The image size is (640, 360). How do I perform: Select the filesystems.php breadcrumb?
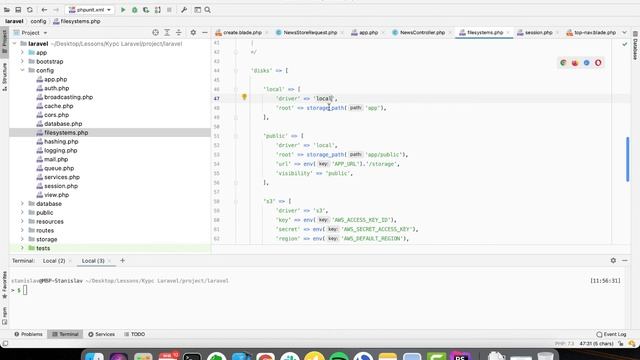pyautogui.click(x=77, y=21)
